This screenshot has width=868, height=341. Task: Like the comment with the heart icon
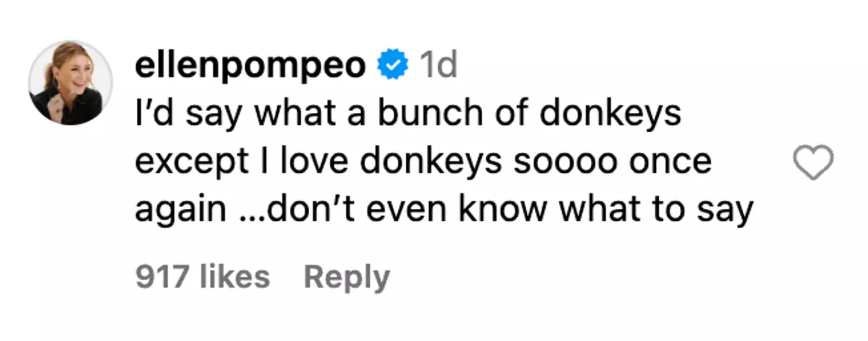[x=813, y=162]
